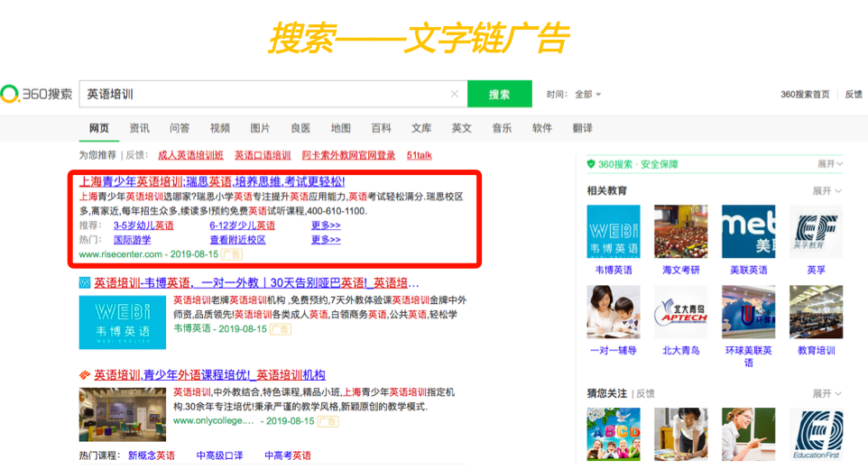868x469 pixels.
Task: Click the 新概念英语 course link
Action: pyautogui.click(x=151, y=455)
